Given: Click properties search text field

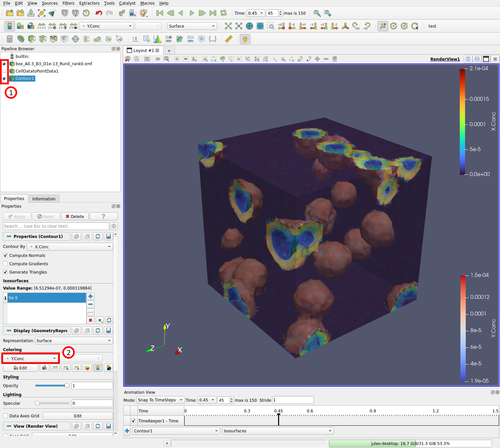Looking at the screenshot, I should pos(56,226).
